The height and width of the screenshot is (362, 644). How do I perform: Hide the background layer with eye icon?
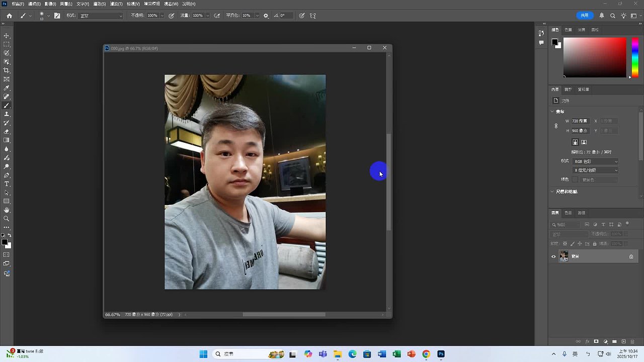[553, 256]
